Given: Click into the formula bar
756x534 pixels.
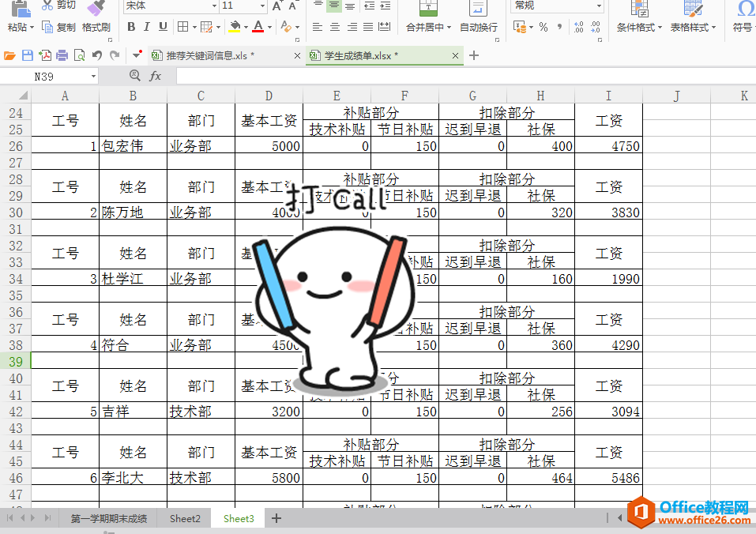Looking at the screenshot, I should click(466, 76).
